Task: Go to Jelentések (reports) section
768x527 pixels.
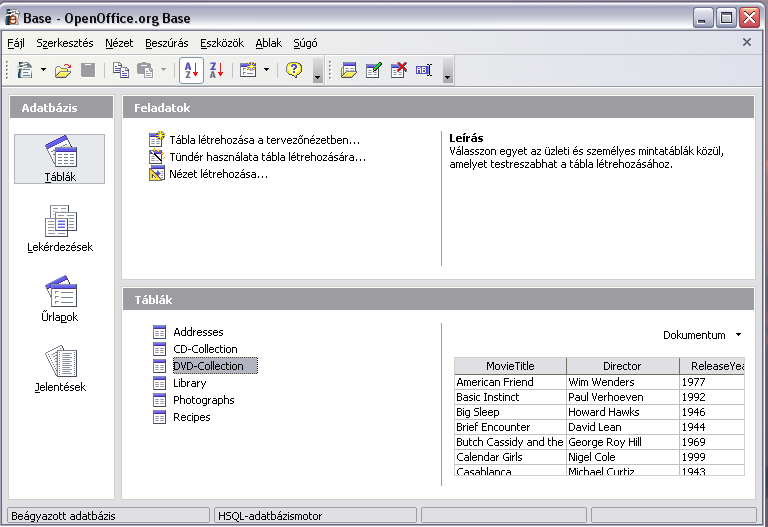Action: click(x=60, y=368)
